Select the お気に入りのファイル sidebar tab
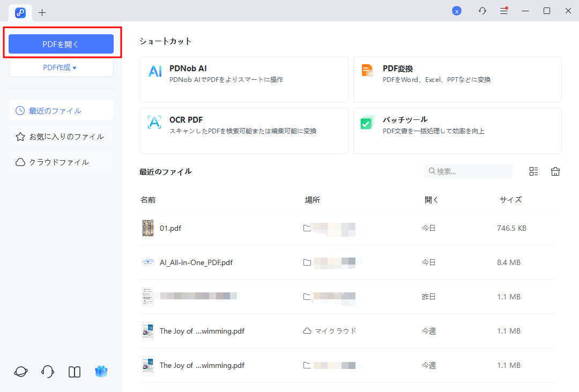 (x=61, y=136)
